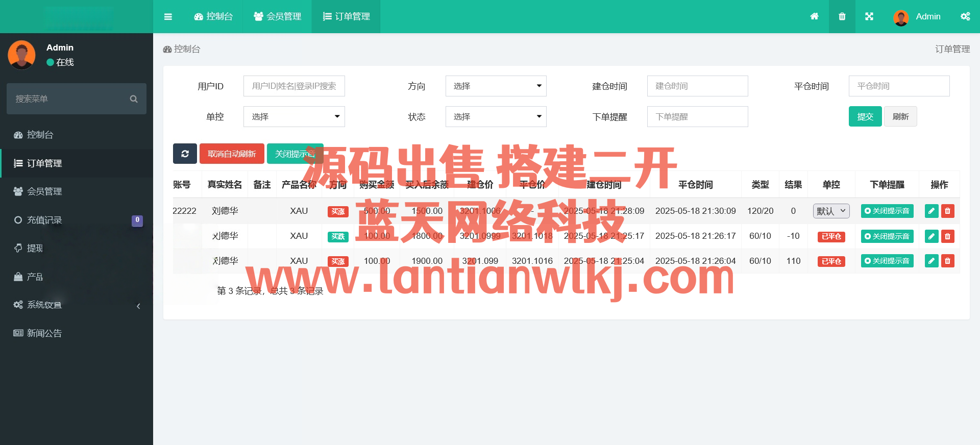
Task: Click the hamburger menu toggle icon
Action: pos(168,17)
